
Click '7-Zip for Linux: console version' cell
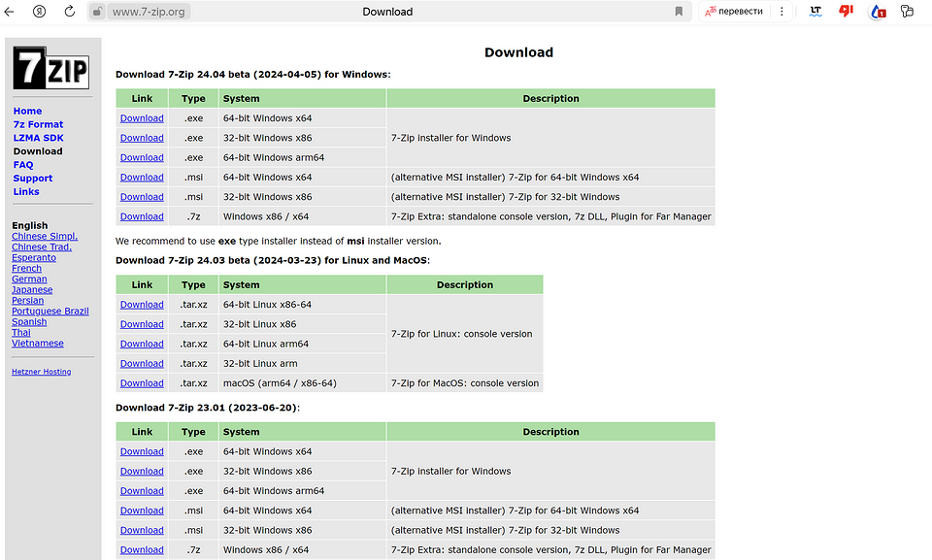pos(465,334)
